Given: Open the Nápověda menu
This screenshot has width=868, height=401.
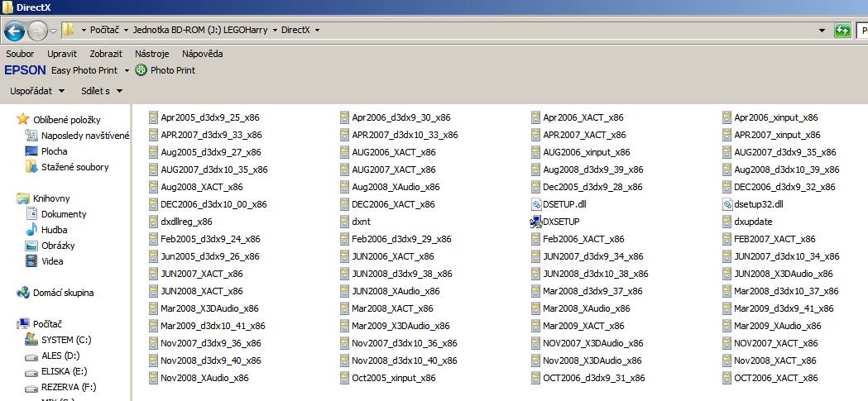Looking at the screenshot, I should tap(203, 54).
